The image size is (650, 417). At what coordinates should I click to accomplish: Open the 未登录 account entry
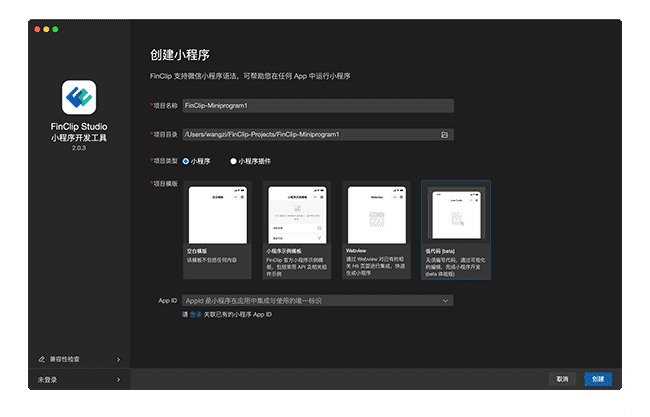(x=79, y=379)
